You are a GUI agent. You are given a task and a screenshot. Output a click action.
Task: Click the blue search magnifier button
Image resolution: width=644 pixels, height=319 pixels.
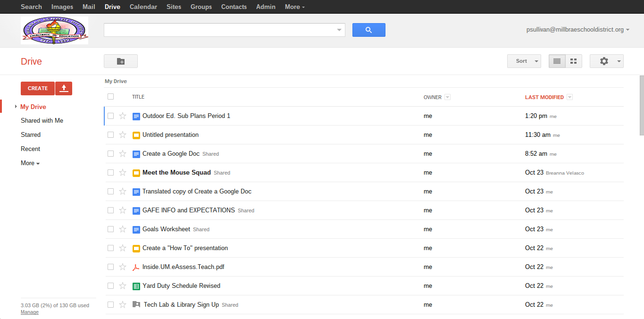coord(368,30)
